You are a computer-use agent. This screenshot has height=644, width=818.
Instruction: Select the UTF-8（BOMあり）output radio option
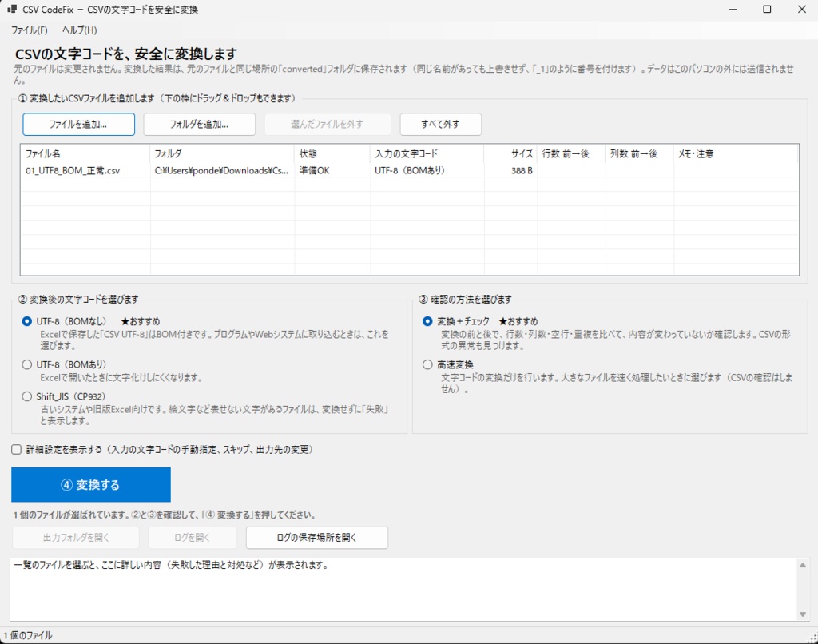click(x=26, y=365)
